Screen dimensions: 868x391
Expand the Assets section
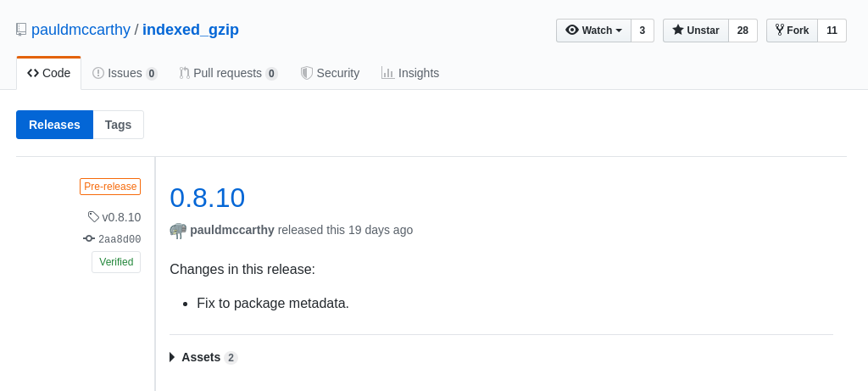point(203,357)
